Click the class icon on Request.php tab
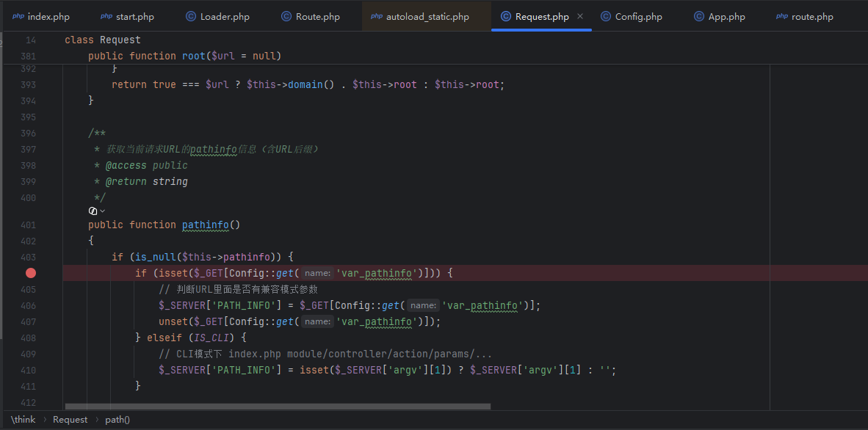Screen dimensions: 868x430 (x=505, y=17)
